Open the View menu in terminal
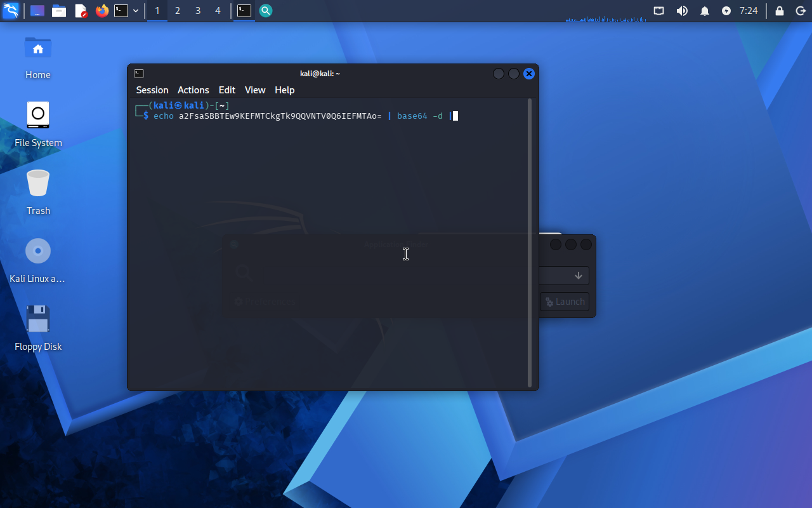The image size is (812, 508). pyautogui.click(x=255, y=90)
